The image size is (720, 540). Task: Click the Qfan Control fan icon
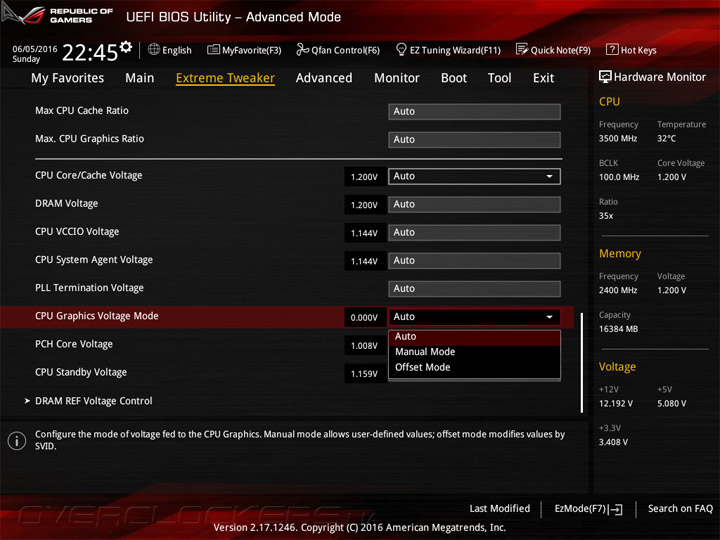click(x=303, y=49)
